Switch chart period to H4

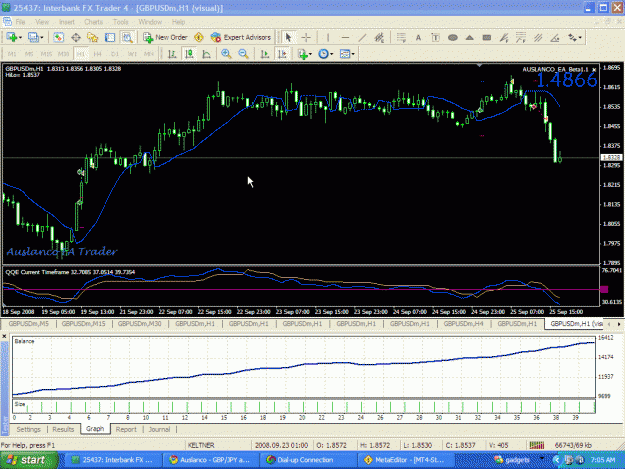98,54
